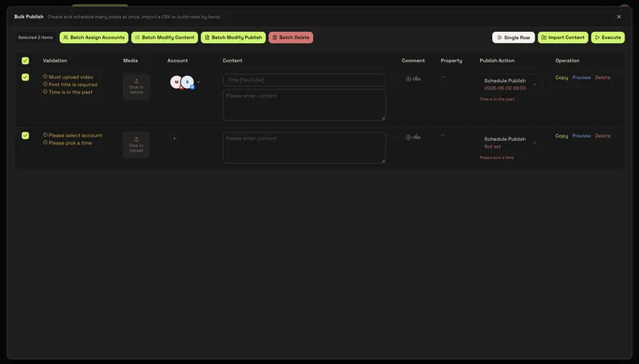639x364 pixels.
Task: Open Schedule Publish dropdown dated 2026-08-02
Action: [510, 84]
